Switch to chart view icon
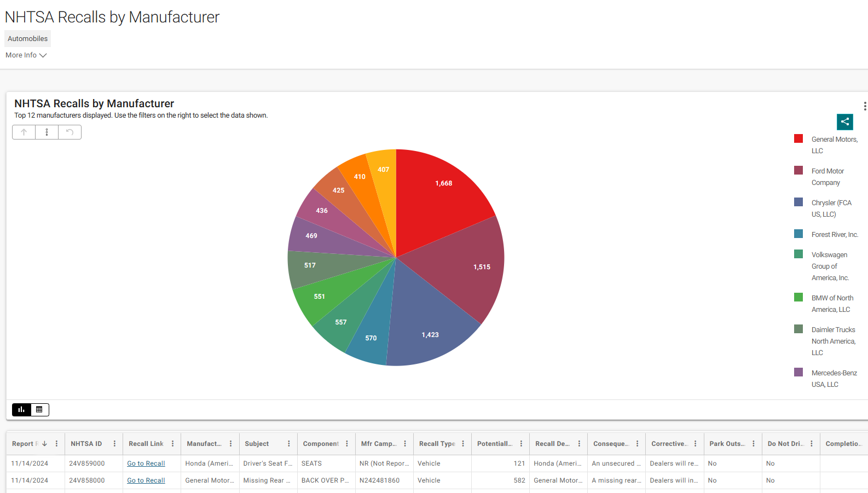Screen dimensions: 868x493 coord(21,409)
